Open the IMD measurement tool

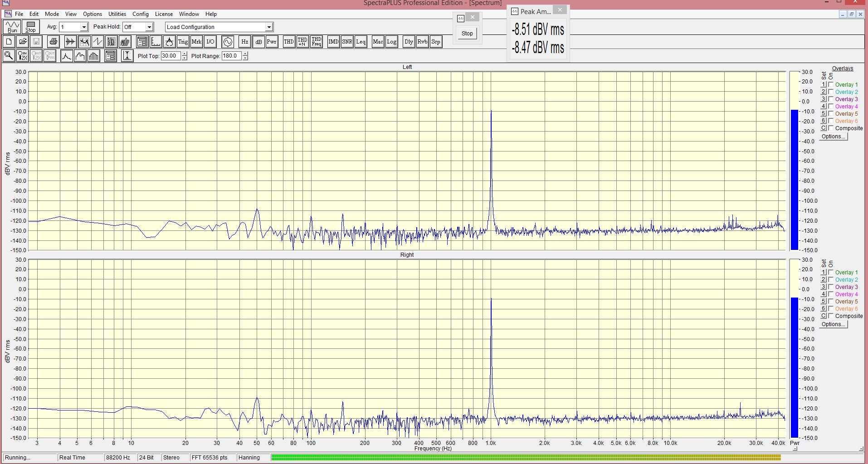(x=333, y=42)
